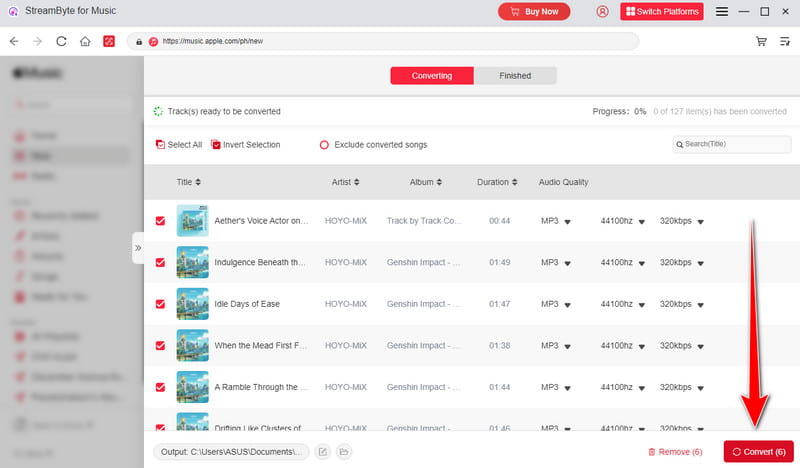Switch to the Converting tab
This screenshot has height=468, width=800.
tap(431, 76)
